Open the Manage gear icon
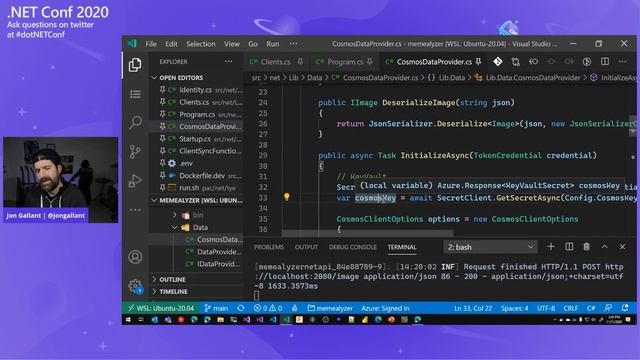The image size is (640, 360). (x=135, y=286)
